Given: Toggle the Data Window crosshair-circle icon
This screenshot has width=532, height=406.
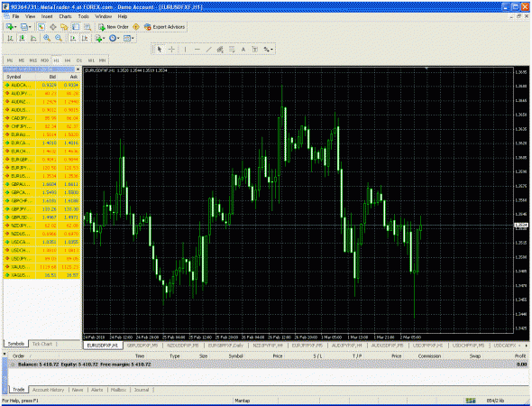Looking at the screenshot, I should pos(53,27).
